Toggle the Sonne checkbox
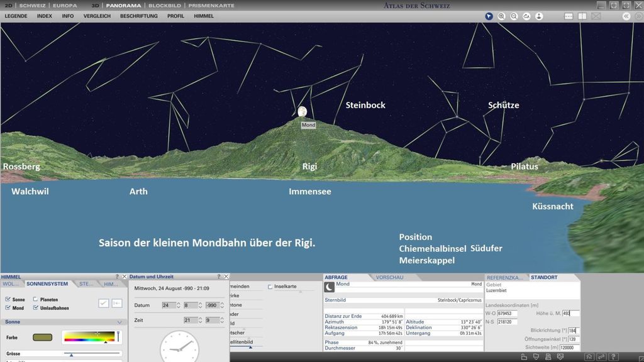Screen dimensions: 644x362 8,299
